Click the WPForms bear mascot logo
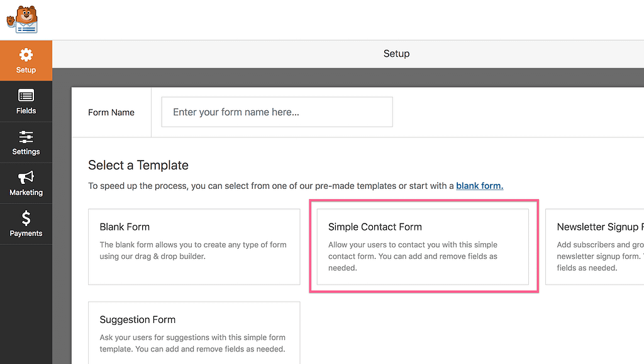The width and height of the screenshot is (644, 364). tap(23, 20)
